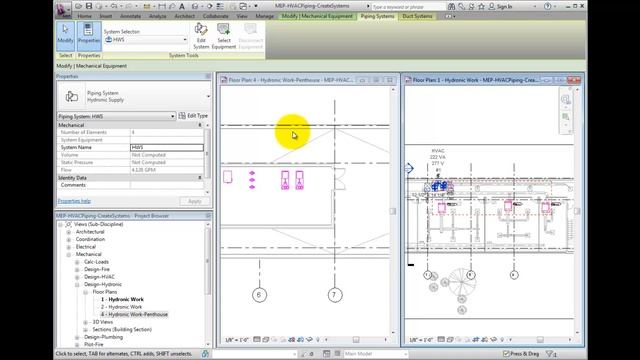Open the Manage ribbon tab
640x360 pixels.
264,16
